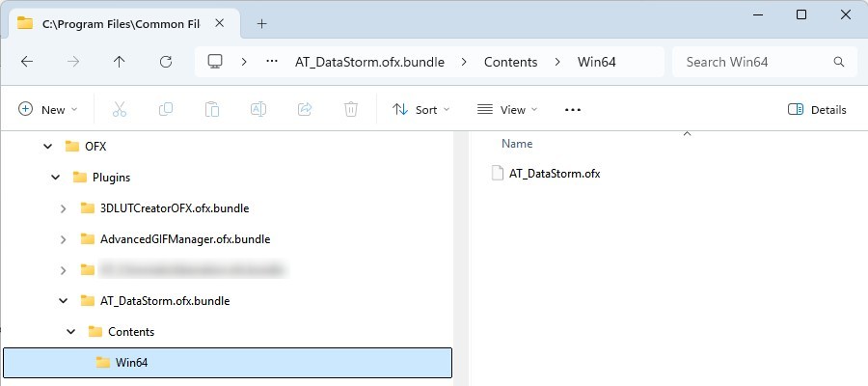Toggle the Details pane

click(817, 110)
